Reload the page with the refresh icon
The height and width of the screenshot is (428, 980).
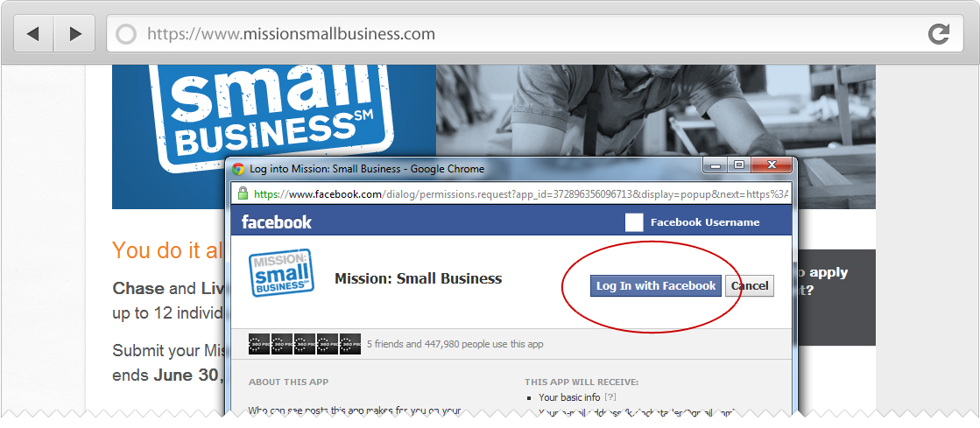point(939,34)
